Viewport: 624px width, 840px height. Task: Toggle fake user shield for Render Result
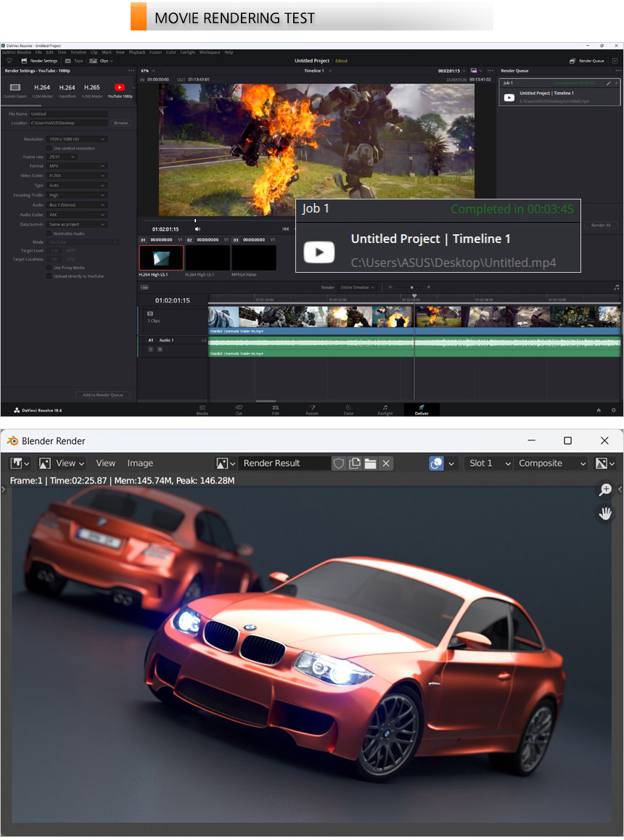pyautogui.click(x=338, y=464)
